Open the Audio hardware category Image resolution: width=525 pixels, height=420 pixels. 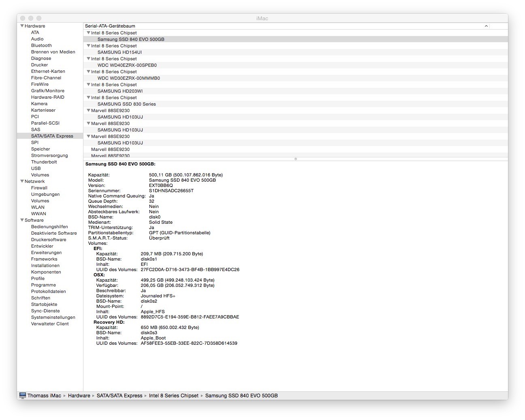(x=37, y=39)
